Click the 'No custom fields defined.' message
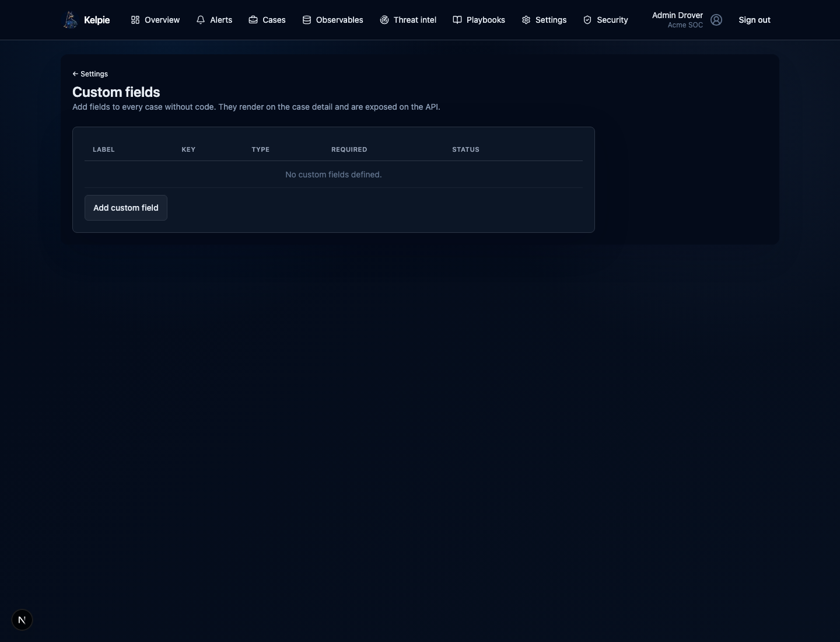This screenshot has height=642, width=840. 334,175
